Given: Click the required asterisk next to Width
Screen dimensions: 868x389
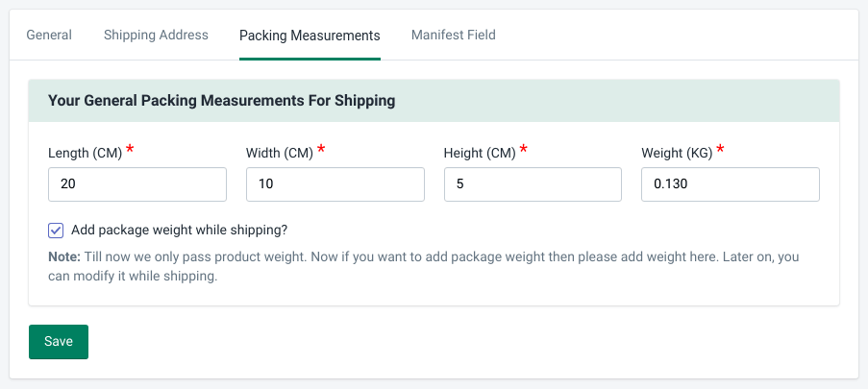Looking at the screenshot, I should (x=322, y=151).
